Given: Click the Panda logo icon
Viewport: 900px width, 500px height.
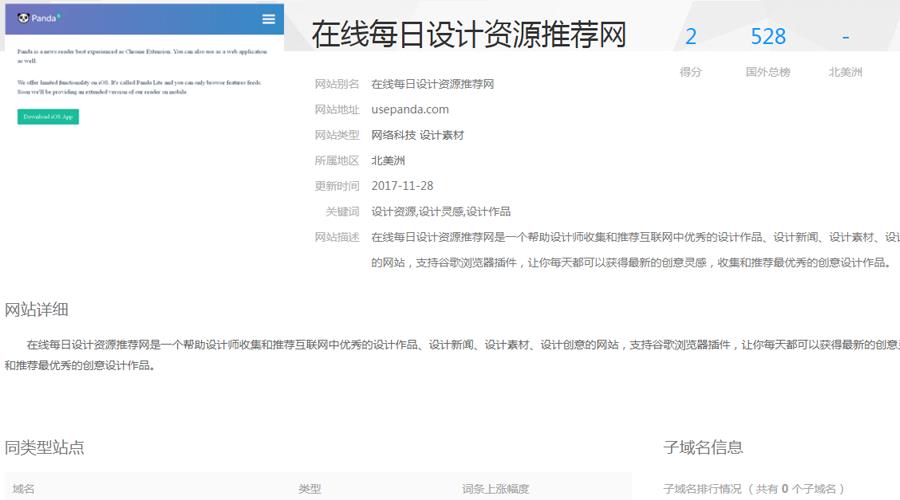Looking at the screenshot, I should pyautogui.click(x=23, y=18).
